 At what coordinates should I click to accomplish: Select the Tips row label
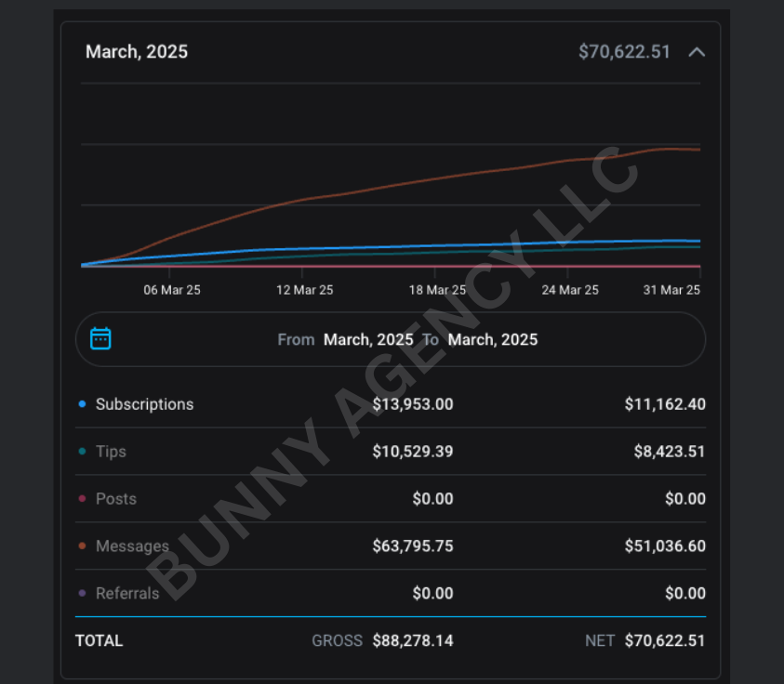111,452
